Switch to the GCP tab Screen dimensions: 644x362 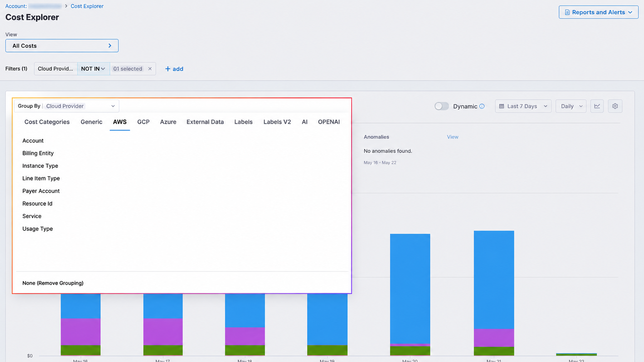click(143, 122)
